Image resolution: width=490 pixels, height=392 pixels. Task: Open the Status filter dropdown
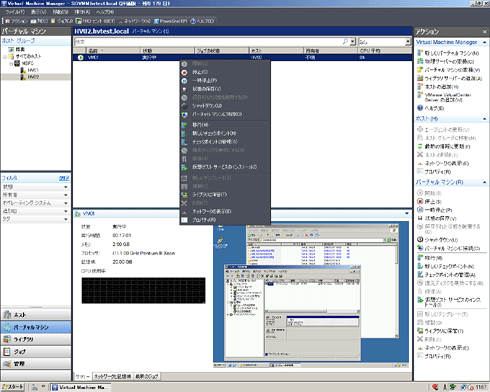point(66,187)
